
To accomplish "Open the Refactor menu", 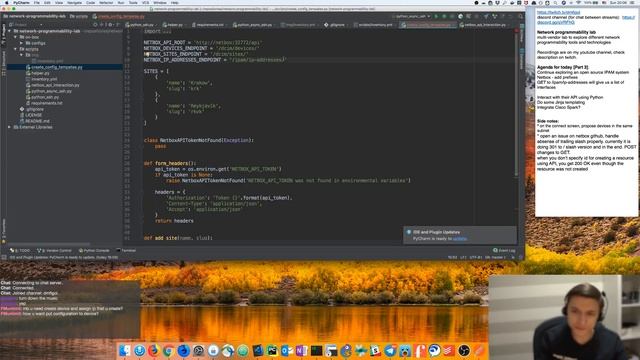I will click(x=106, y=2).
